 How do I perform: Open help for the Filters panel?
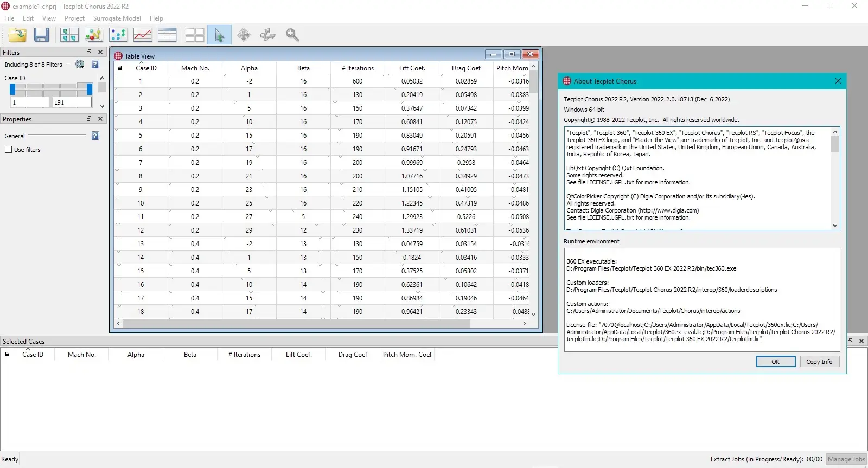click(95, 64)
